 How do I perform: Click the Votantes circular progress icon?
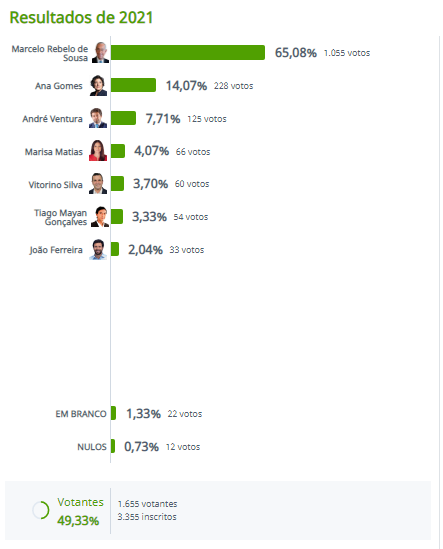(x=41, y=510)
